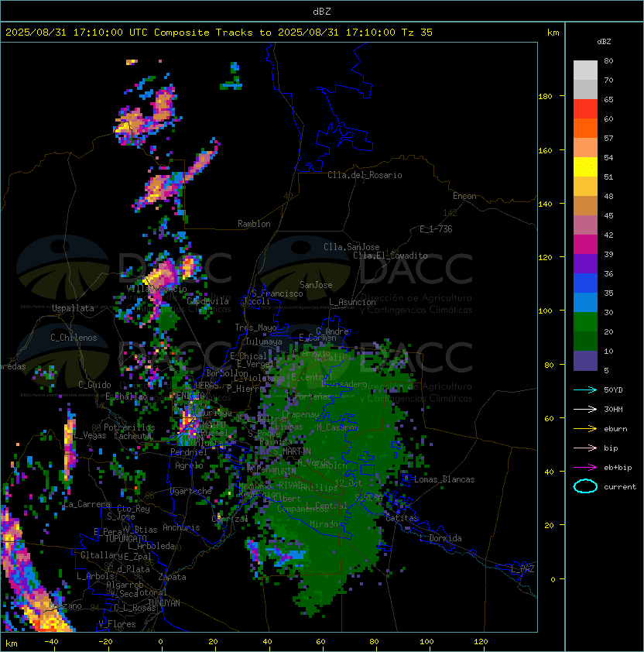Image resolution: width=644 pixels, height=652 pixels.
Task: Click the Perdriel place label
Action: [188, 452]
